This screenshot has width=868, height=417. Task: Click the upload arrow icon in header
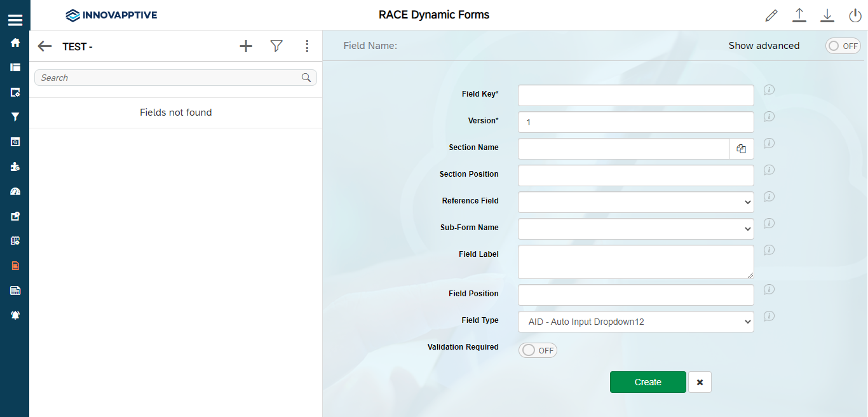pos(799,16)
